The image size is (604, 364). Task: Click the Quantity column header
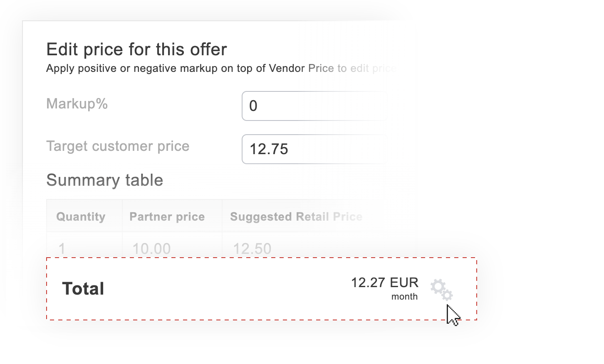(81, 216)
